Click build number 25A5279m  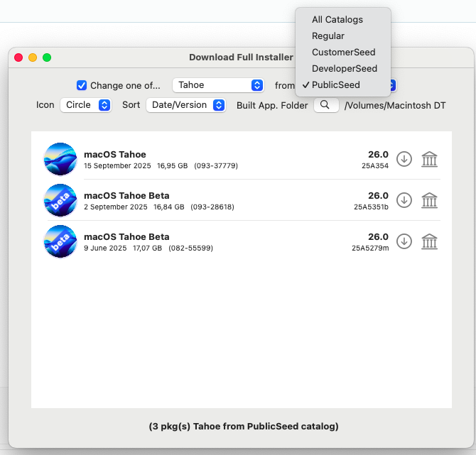[x=370, y=248]
